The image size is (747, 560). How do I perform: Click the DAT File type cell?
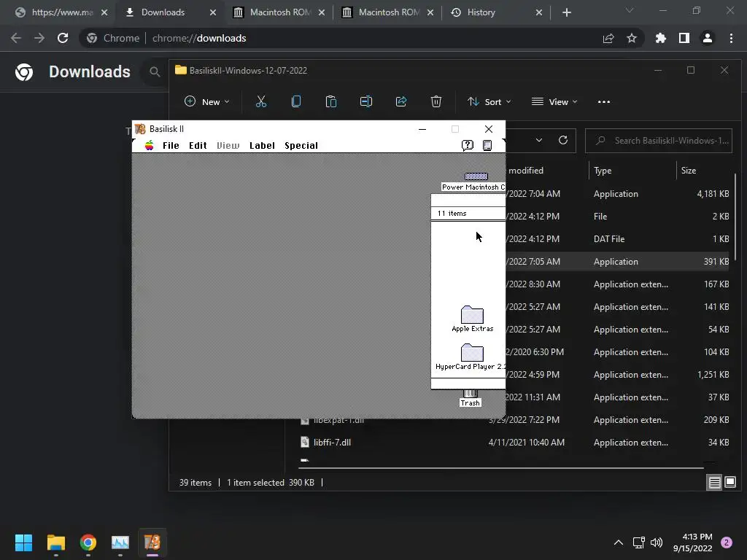click(x=609, y=239)
